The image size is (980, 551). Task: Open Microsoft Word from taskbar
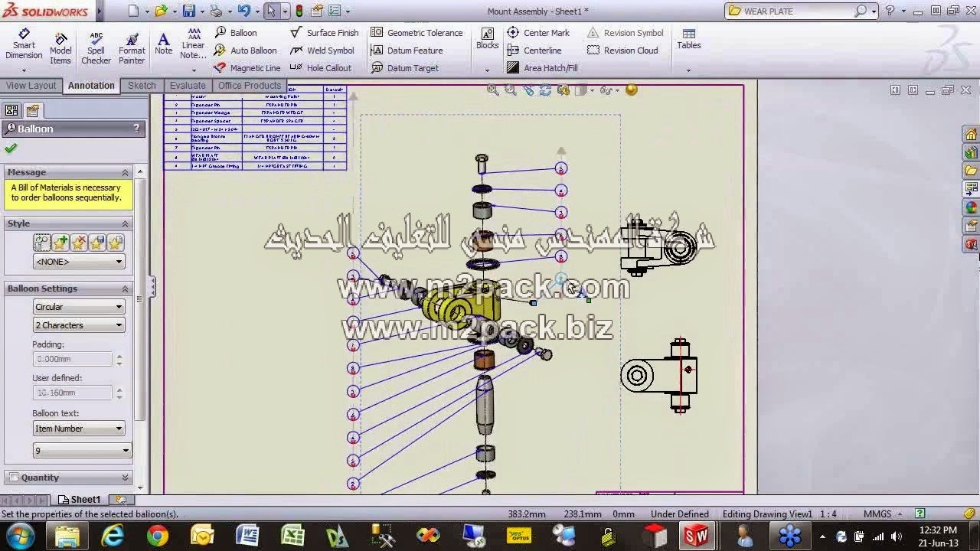247,536
